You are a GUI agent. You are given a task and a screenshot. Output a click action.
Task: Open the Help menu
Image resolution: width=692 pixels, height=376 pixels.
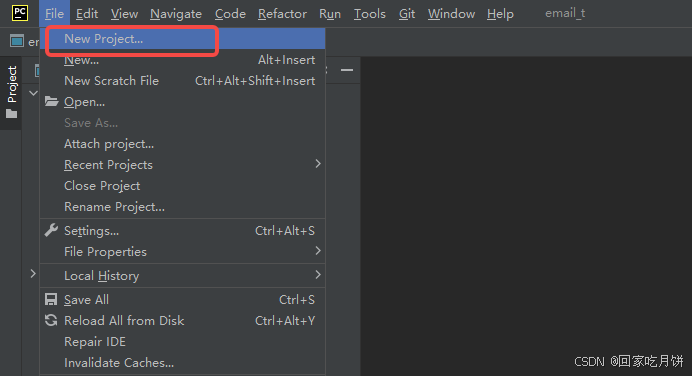tap(500, 14)
